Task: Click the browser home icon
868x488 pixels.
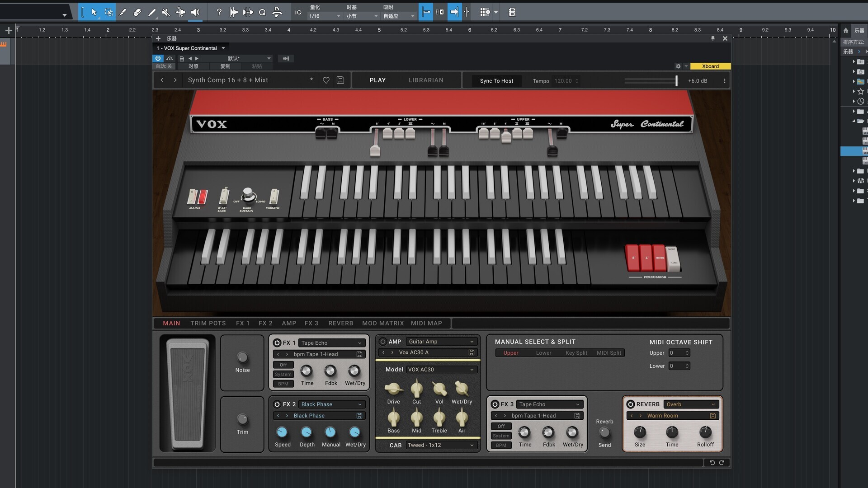Action: [846, 30]
